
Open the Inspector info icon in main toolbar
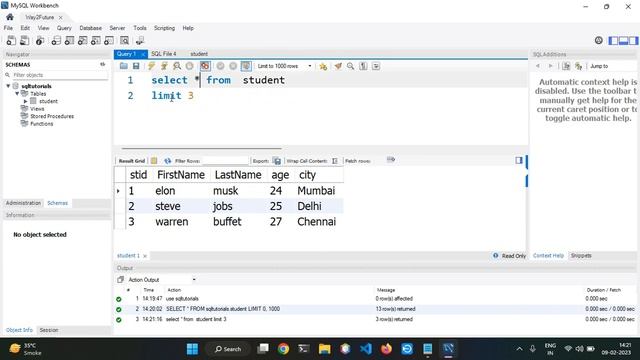click(x=40, y=40)
